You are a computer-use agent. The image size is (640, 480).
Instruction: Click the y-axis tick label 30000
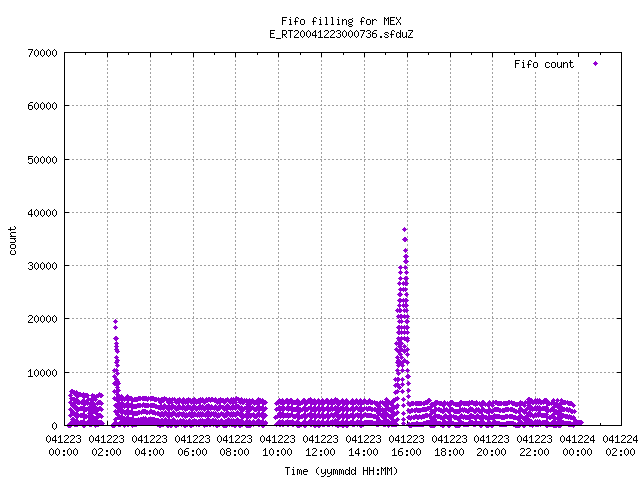(x=42, y=266)
